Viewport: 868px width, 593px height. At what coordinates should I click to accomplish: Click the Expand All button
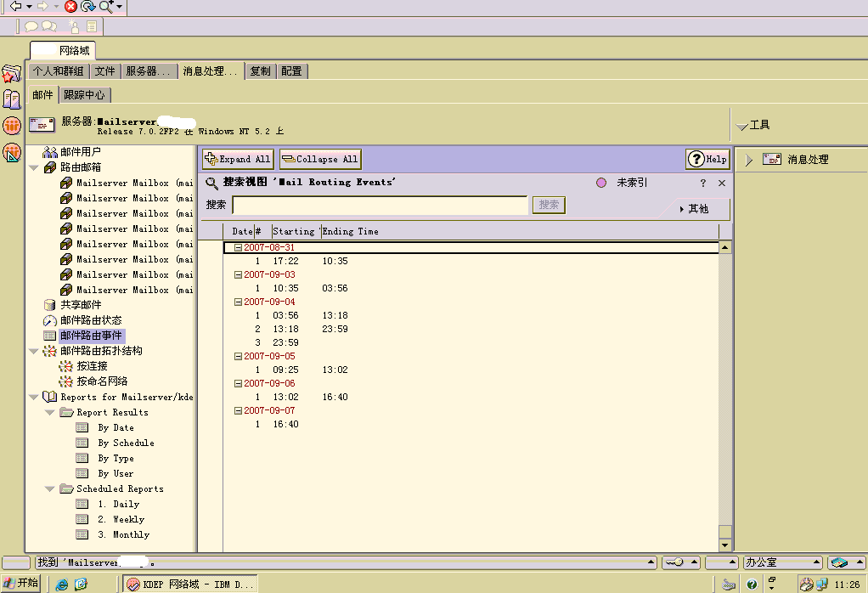(x=238, y=159)
